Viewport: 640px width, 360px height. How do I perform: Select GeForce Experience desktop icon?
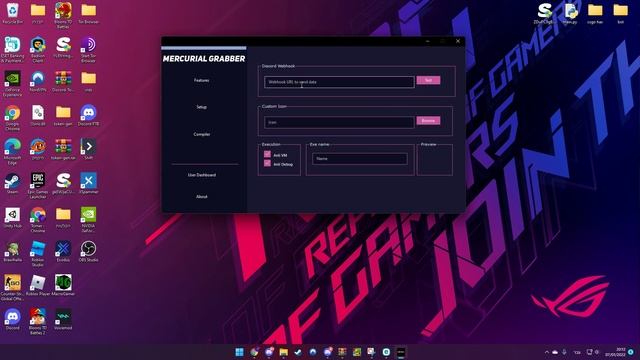[13, 84]
